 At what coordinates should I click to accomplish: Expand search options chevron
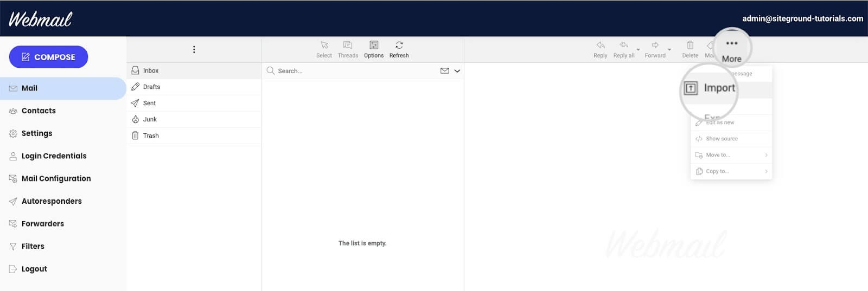457,71
